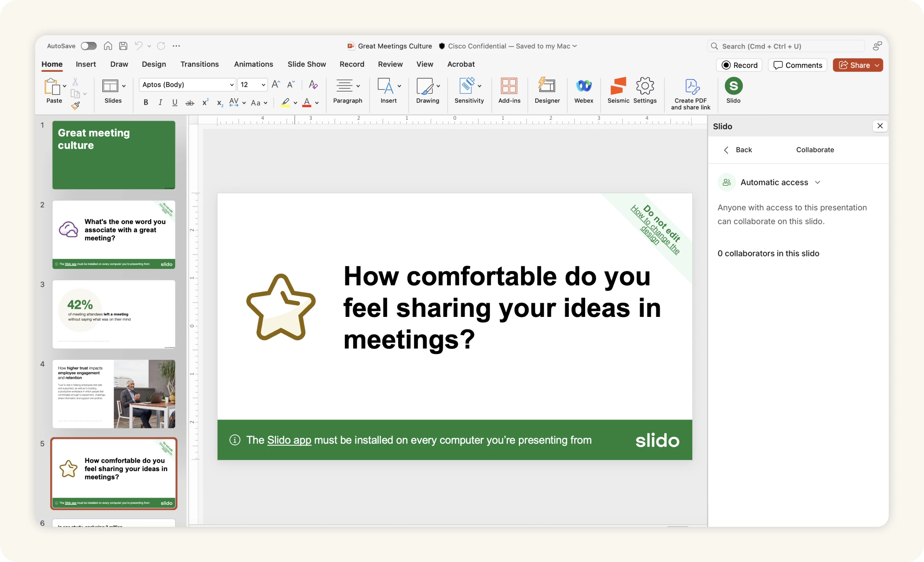Open the Aptos (Body) font dropdown
The width and height of the screenshot is (924, 562).
pos(231,85)
